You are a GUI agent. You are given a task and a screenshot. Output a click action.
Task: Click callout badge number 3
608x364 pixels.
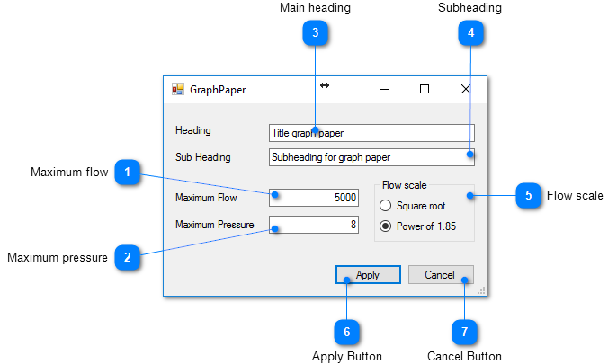(x=315, y=33)
